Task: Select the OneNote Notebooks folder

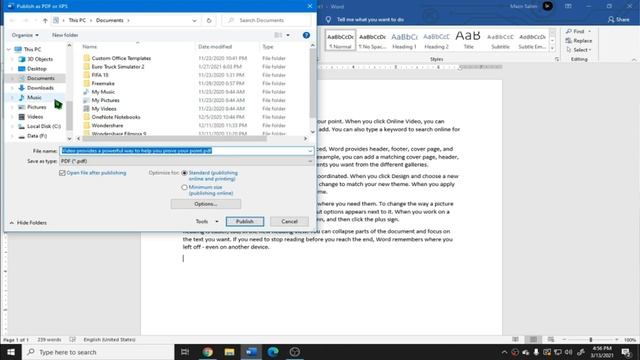Action: point(116,117)
